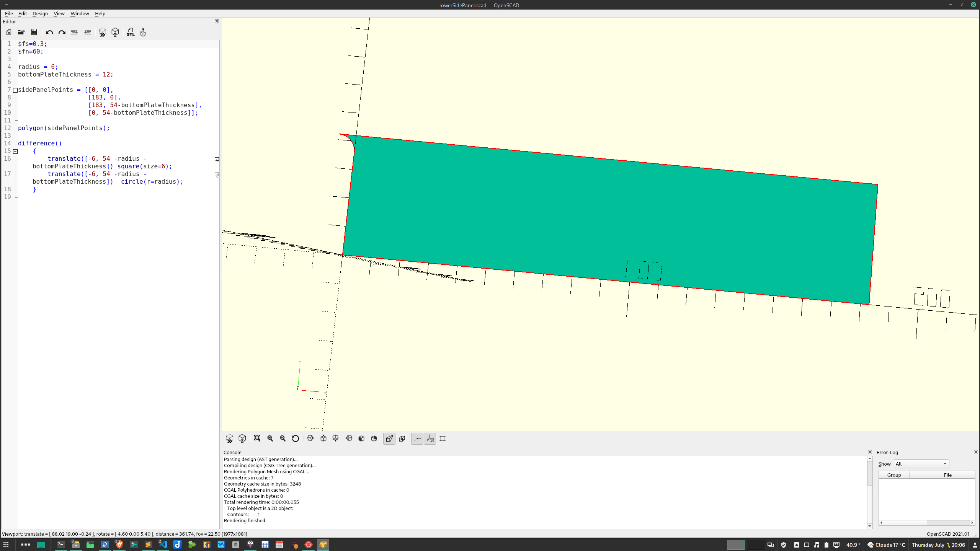The image size is (980, 551).
Task: Switch to the Top view
Action: point(323,439)
